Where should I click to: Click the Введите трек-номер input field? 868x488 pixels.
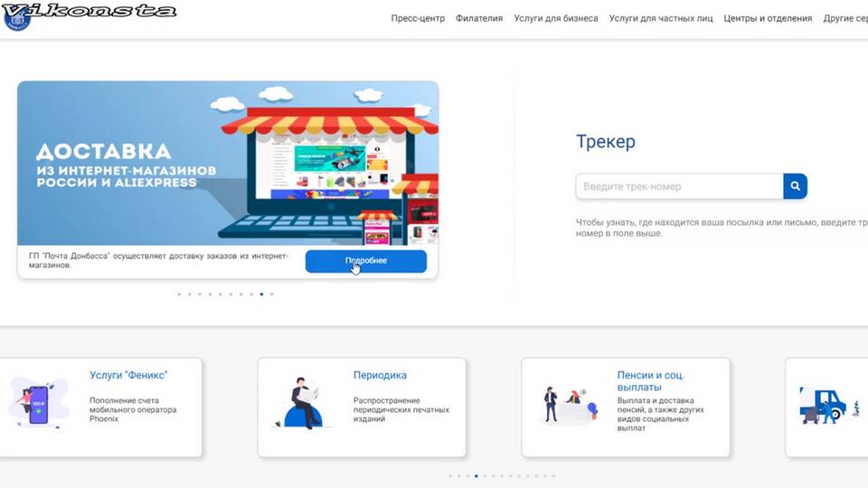coord(679,186)
